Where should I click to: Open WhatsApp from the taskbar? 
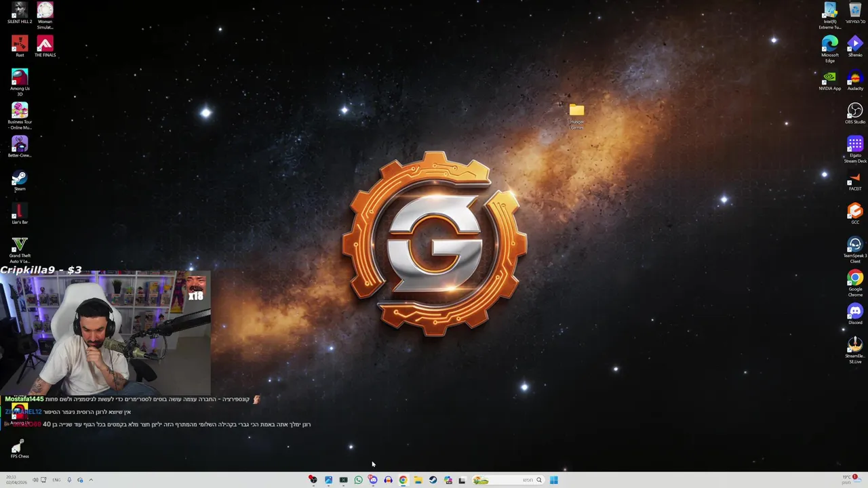358,480
